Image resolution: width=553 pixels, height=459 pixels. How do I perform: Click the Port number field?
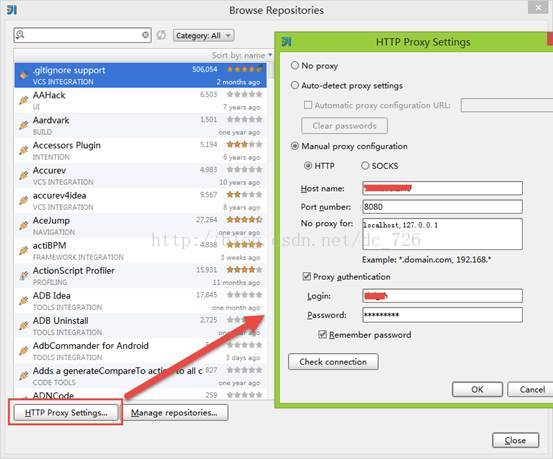(x=442, y=206)
